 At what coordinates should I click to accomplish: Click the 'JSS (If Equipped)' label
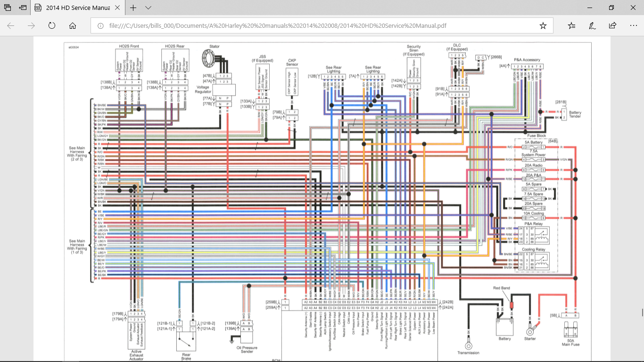click(263, 59)
